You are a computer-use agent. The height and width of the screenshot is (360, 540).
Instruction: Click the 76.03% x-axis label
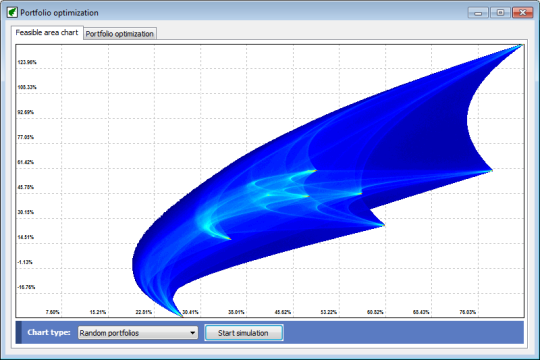coord(467,312)
